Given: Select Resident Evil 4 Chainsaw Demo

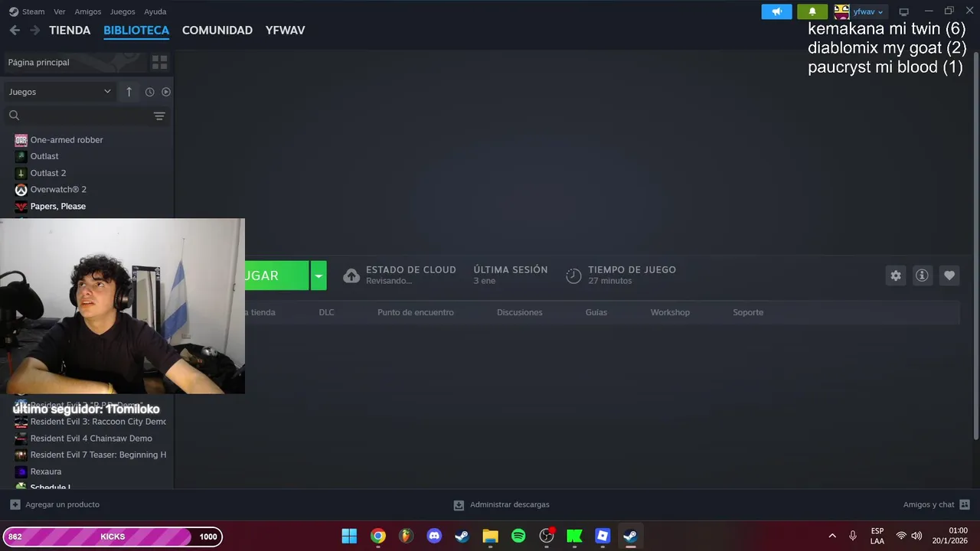Looking at the screenshot, I should pyautogui.click(x=91, y=439).
